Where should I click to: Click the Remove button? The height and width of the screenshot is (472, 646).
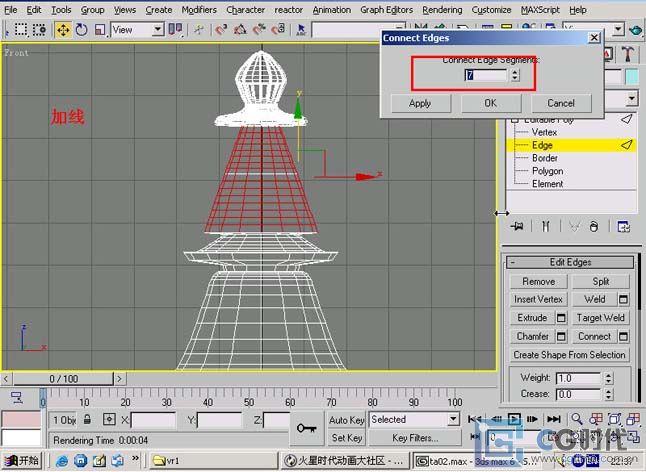pos(538,282)
